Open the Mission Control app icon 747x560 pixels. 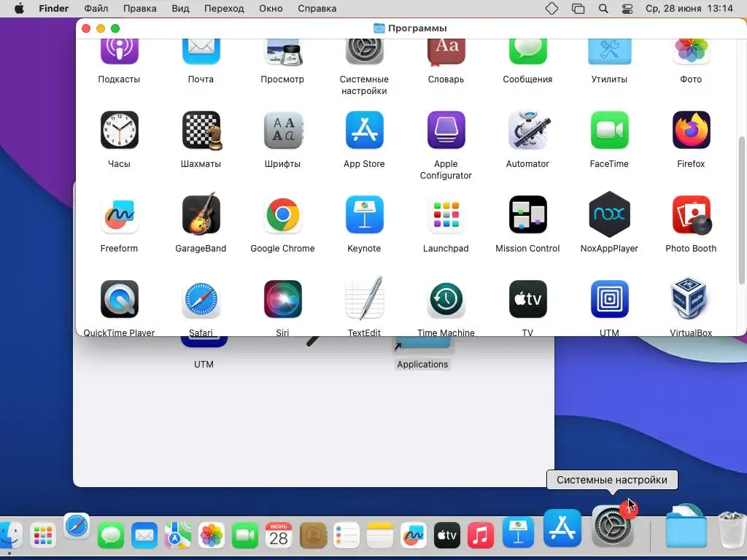coord(527,215)
